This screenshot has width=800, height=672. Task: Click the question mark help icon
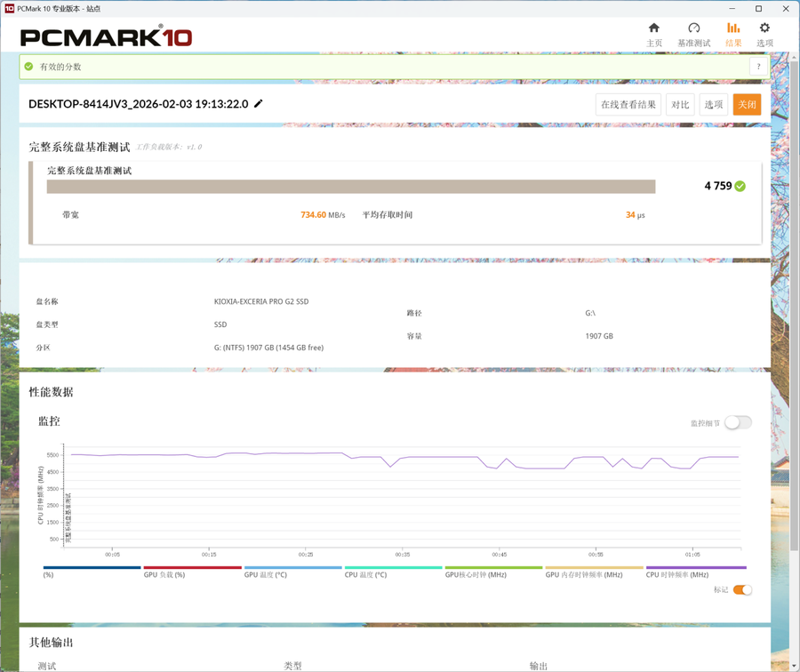(x=758, y=67)
